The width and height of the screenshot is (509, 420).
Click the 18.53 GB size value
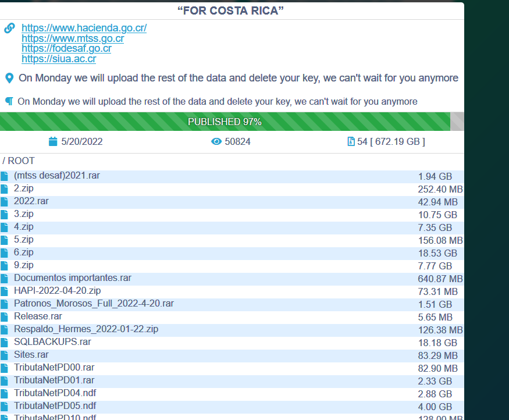tap(437, 253)
